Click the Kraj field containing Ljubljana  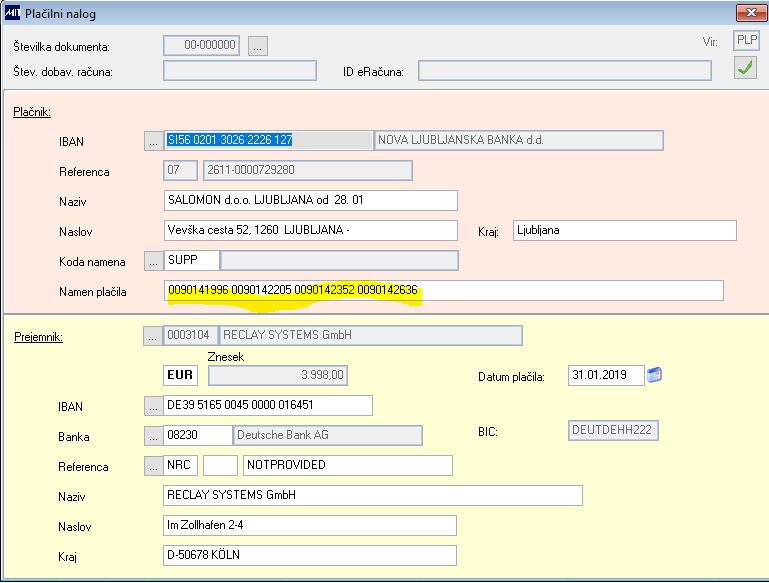point(625,230)
